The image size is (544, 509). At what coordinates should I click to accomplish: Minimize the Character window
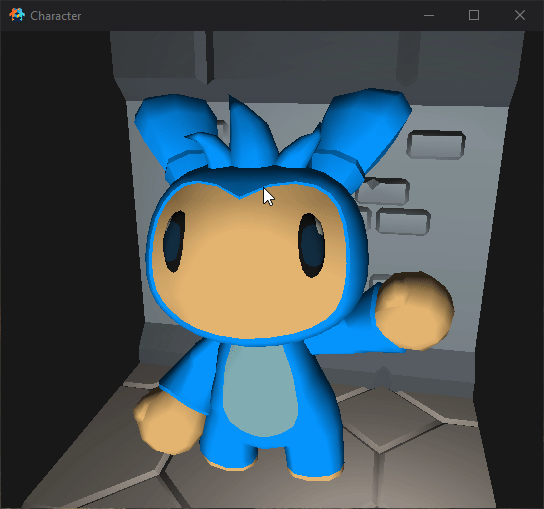coord(429,15)
